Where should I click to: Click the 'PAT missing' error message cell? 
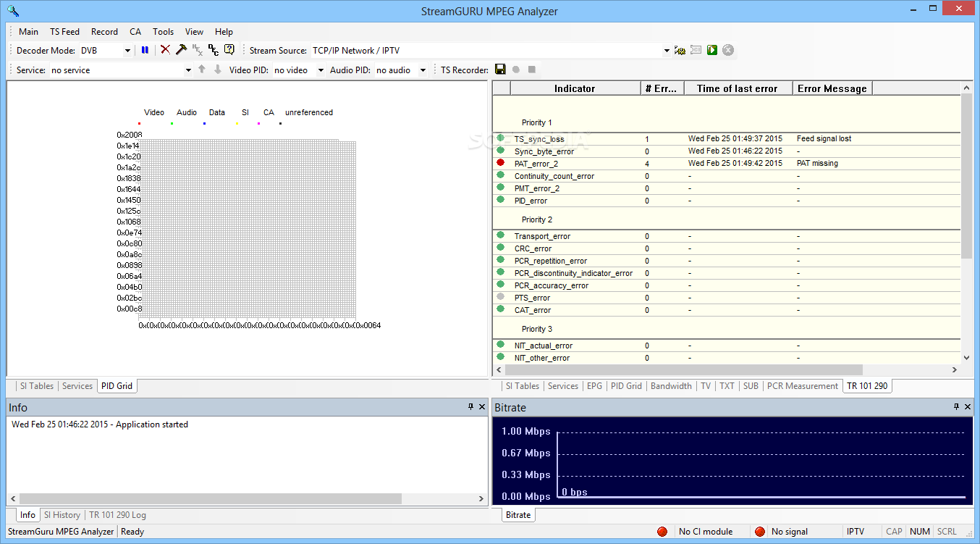(817, 163)
